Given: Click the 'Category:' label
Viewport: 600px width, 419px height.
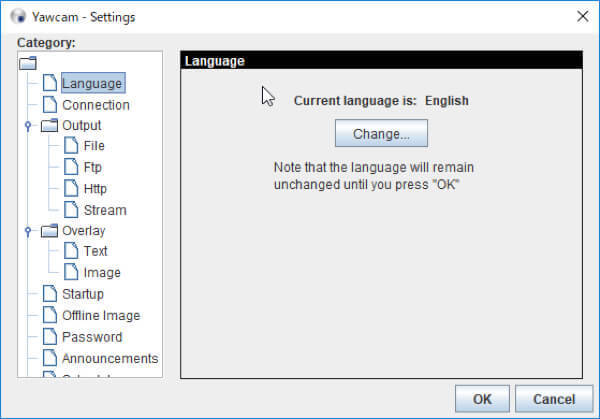Looking at the screenshot, I should [46, 42].
